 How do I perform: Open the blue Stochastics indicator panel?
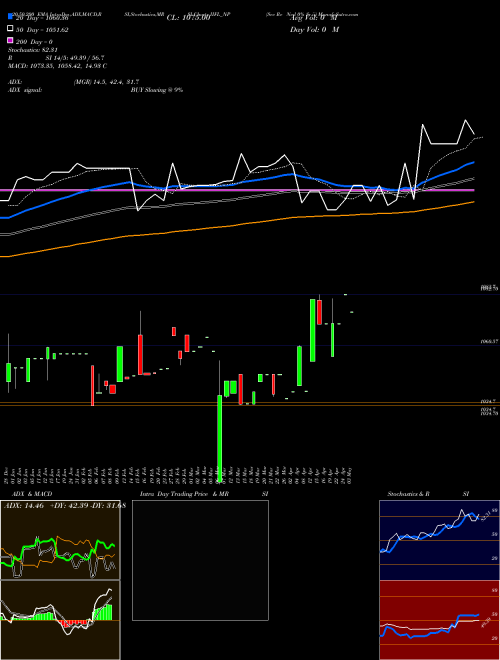(x=439, y=540)
